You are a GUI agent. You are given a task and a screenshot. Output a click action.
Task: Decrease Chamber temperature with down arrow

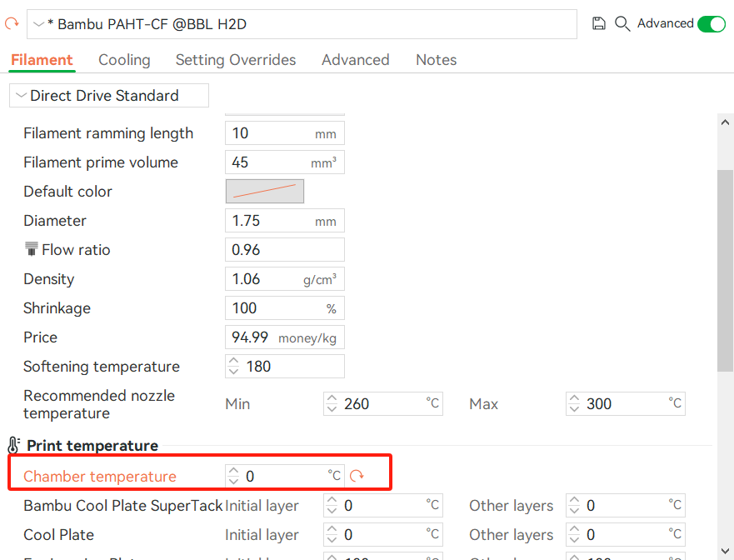pos(233,481)
